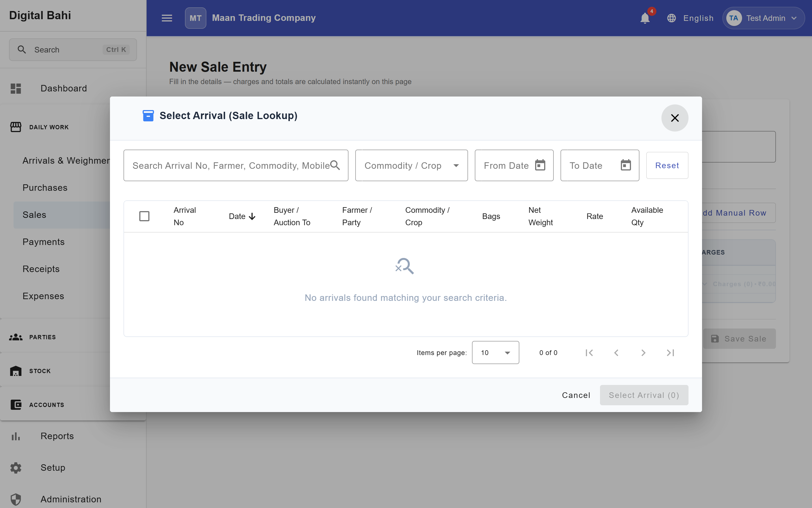
Task: Close the Select Arrival dialog
Action: 675,118
